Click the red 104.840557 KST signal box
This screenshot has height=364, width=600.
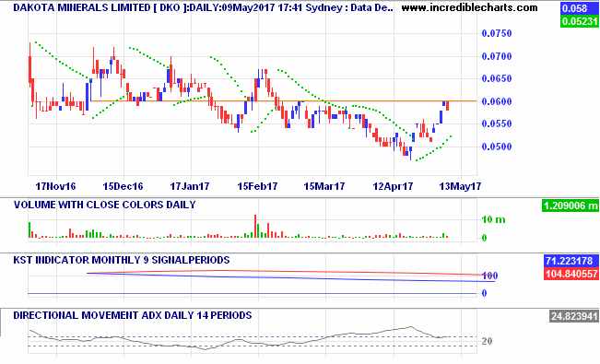click(x=571, y=274)
